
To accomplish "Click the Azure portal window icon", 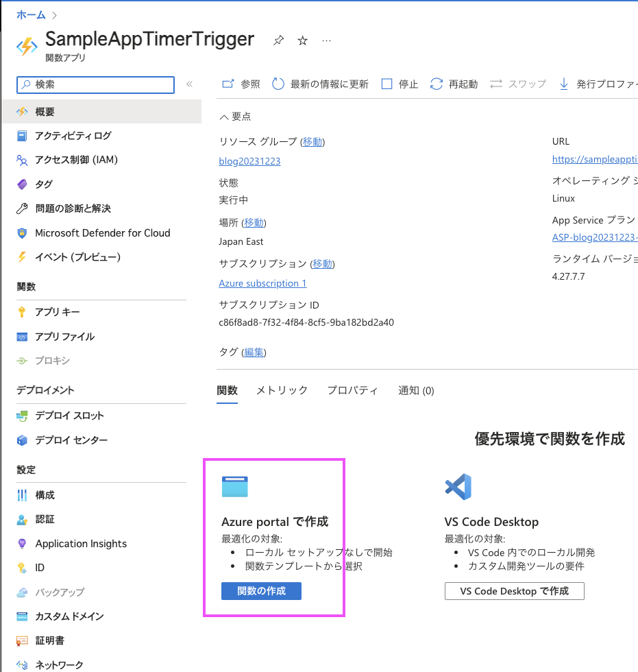I will point(234,487).
